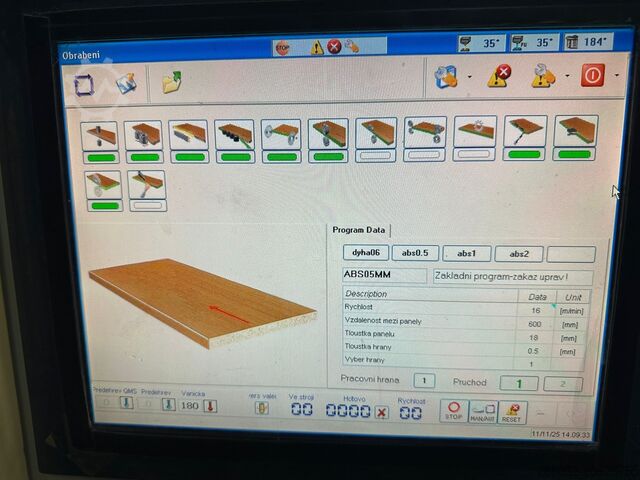Open program file with the folder icon
The width and height of the screenshot is (640, 480).
pyautogui.click(x=172, y=82)
